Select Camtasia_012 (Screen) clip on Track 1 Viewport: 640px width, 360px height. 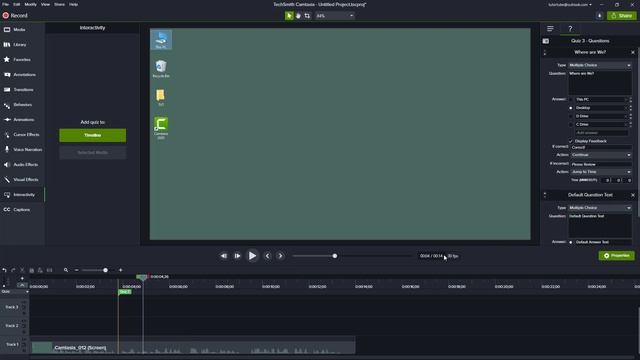point(193,348)
